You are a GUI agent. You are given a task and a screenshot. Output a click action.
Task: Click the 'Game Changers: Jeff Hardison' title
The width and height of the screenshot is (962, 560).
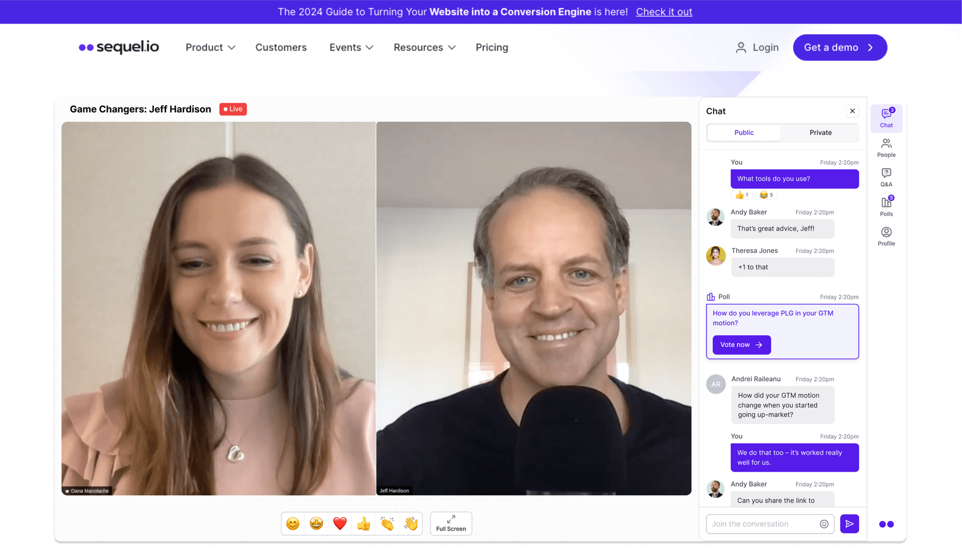click(140, 109)
